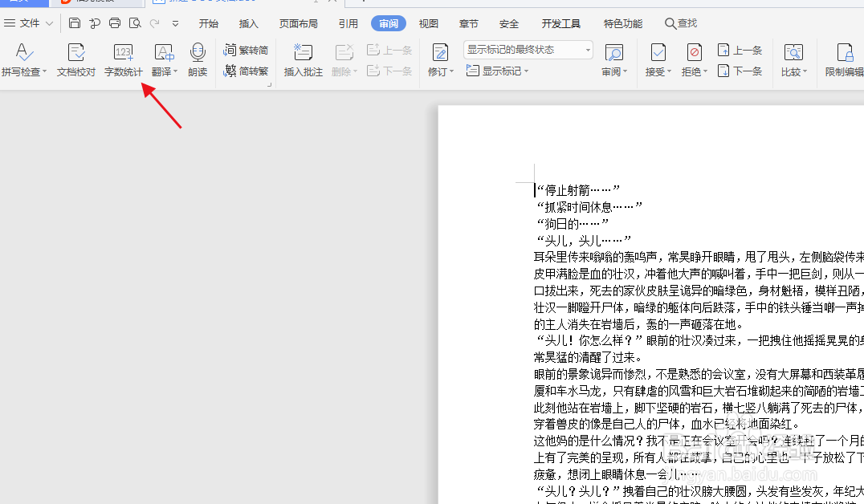Go to previous revision 上一条
This screenshot has height=504, width=864.
740,50
